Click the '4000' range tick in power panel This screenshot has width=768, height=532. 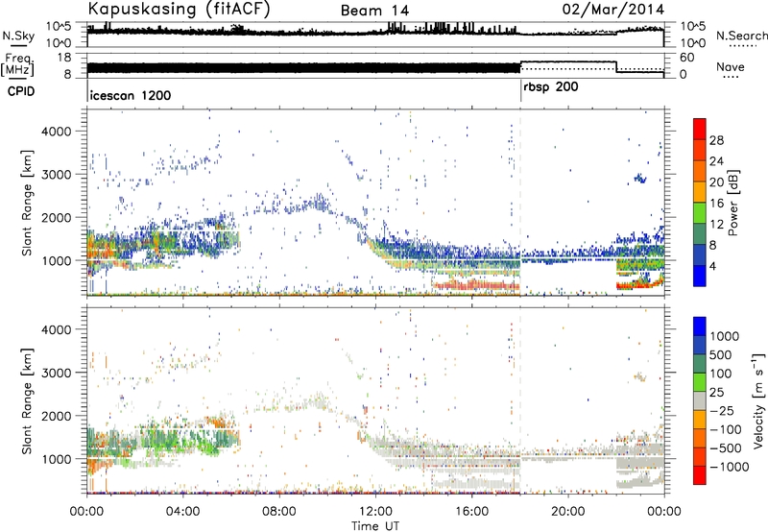[x=56, y=132]
